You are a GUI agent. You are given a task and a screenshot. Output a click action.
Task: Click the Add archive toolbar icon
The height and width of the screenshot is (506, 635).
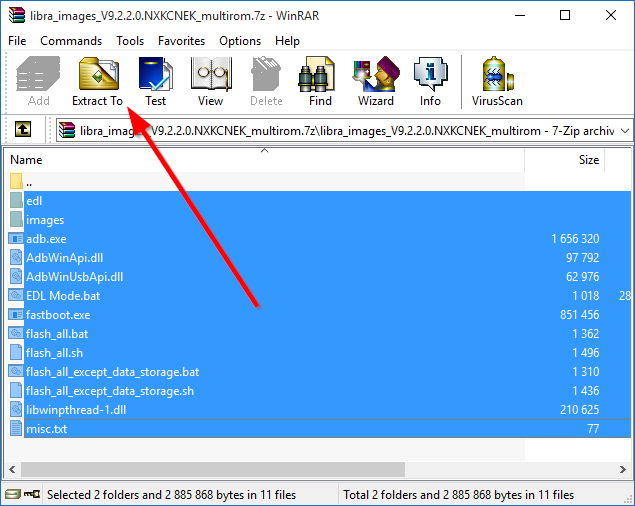coord(38,73)
